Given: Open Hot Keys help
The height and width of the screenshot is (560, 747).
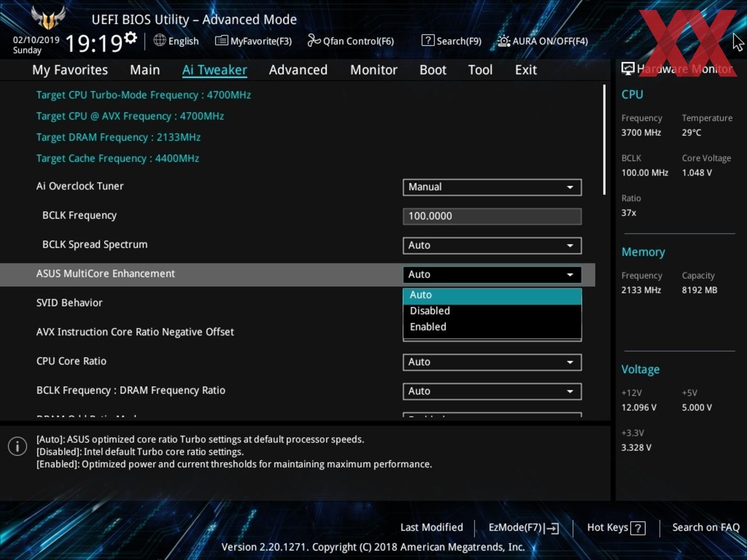Looking at the screenshot, I should [616, 528].
